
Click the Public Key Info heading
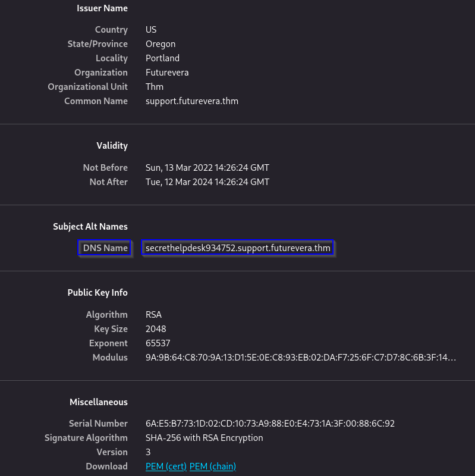coord(97,293)
